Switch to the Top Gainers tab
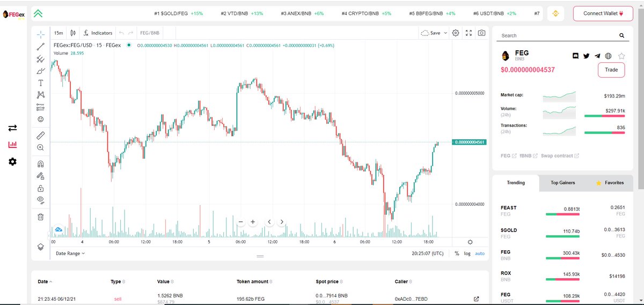Viewport: 644px width, 305px height. [x=562, y=183]
